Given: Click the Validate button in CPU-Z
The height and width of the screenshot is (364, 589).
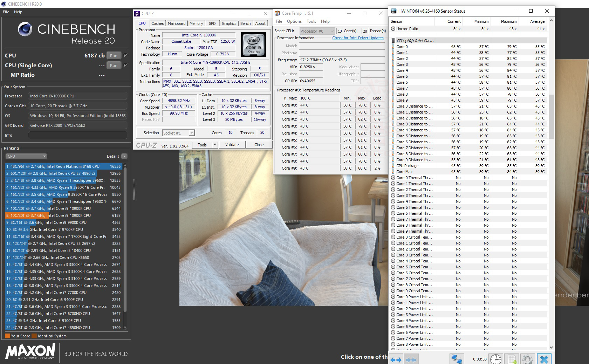Looking at the screenshot, I should point(232,145).
